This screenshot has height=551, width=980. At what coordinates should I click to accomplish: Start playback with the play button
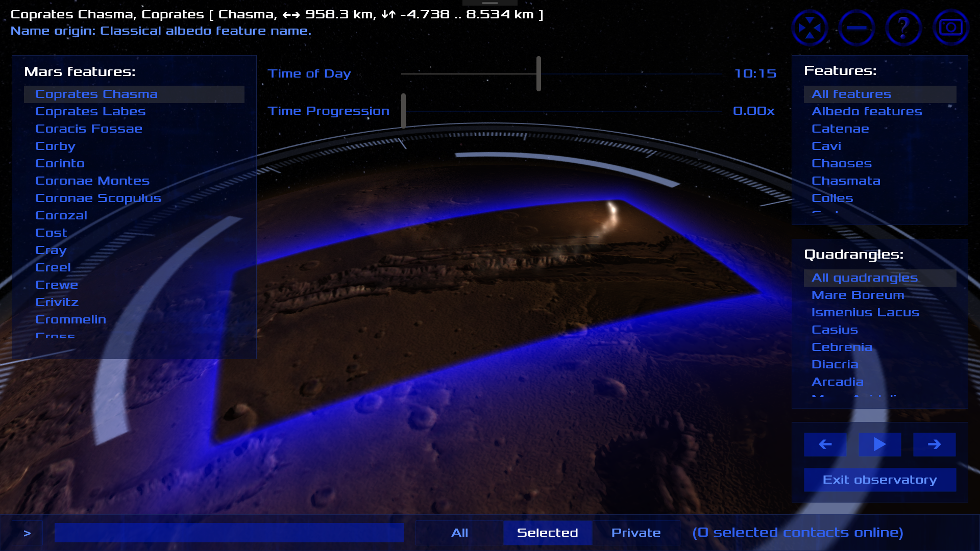coord(879,444)
